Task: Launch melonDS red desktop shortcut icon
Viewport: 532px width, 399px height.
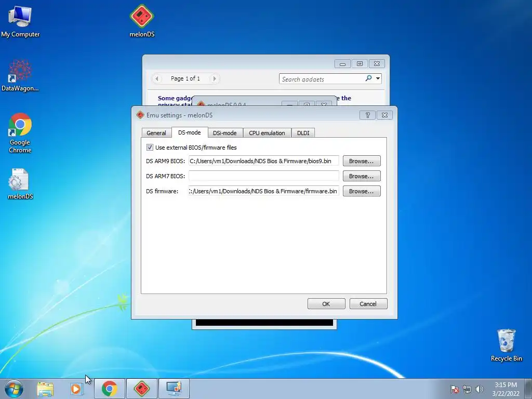Action: coord(142,21)
